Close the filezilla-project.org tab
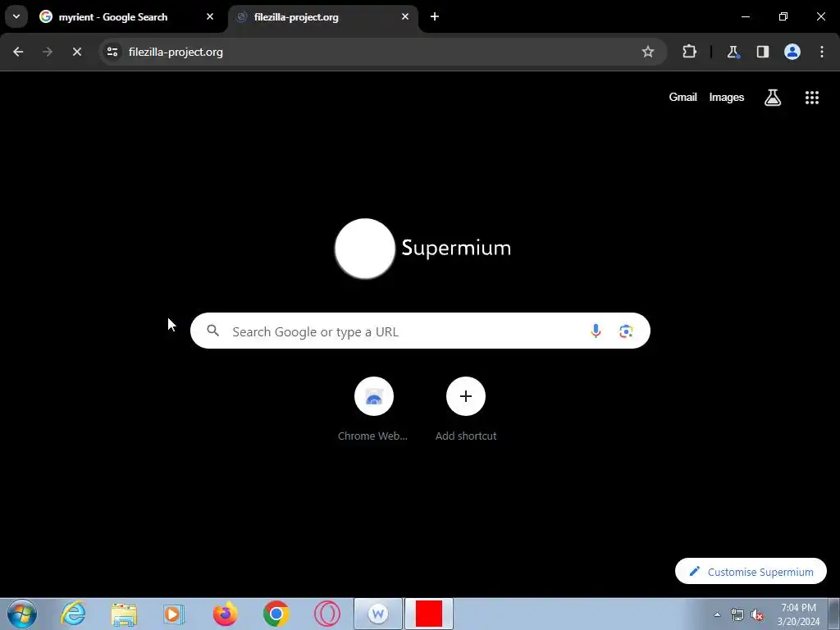840x630 pixels. (405, 16)
